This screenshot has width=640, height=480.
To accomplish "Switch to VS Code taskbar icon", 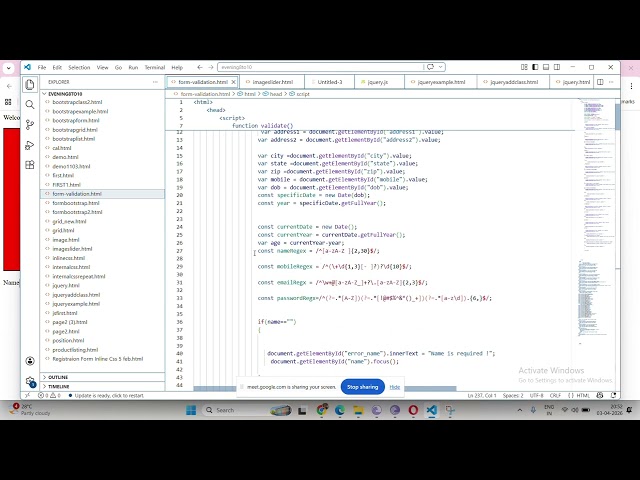I will point(431,410).
